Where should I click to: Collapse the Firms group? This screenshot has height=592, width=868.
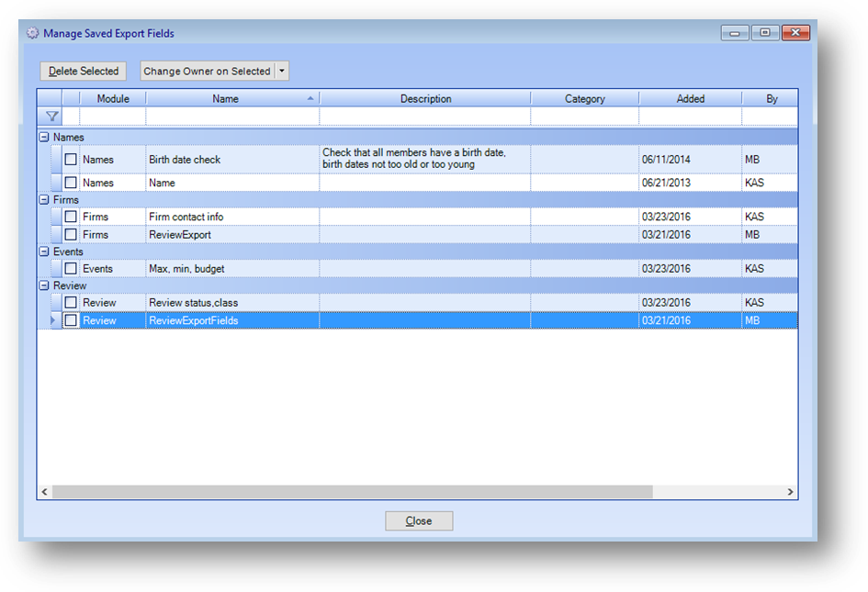point(44,200)
